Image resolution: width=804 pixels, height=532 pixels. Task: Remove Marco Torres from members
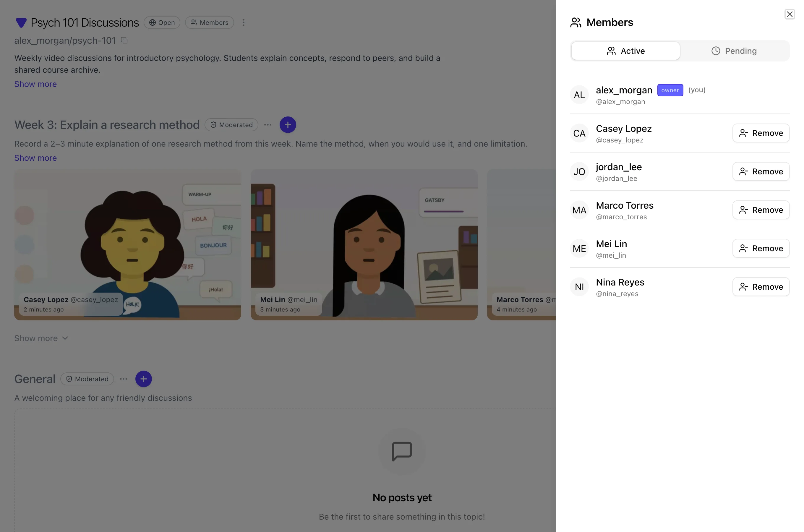761,210
